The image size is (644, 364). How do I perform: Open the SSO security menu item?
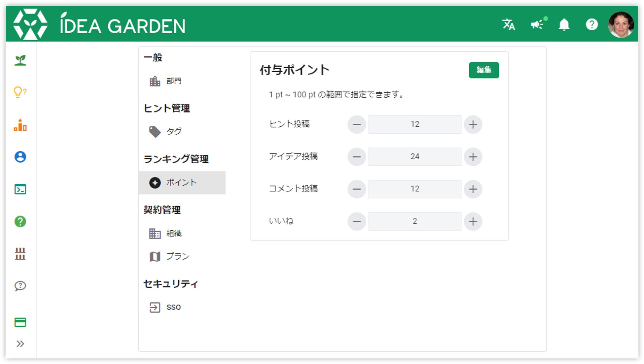coord(173,307)
